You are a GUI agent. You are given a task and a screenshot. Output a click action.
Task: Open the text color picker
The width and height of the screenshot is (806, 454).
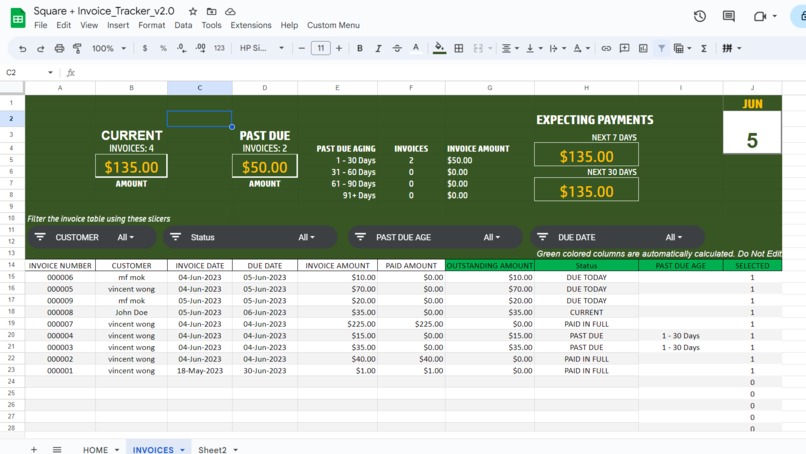(416, 48)
